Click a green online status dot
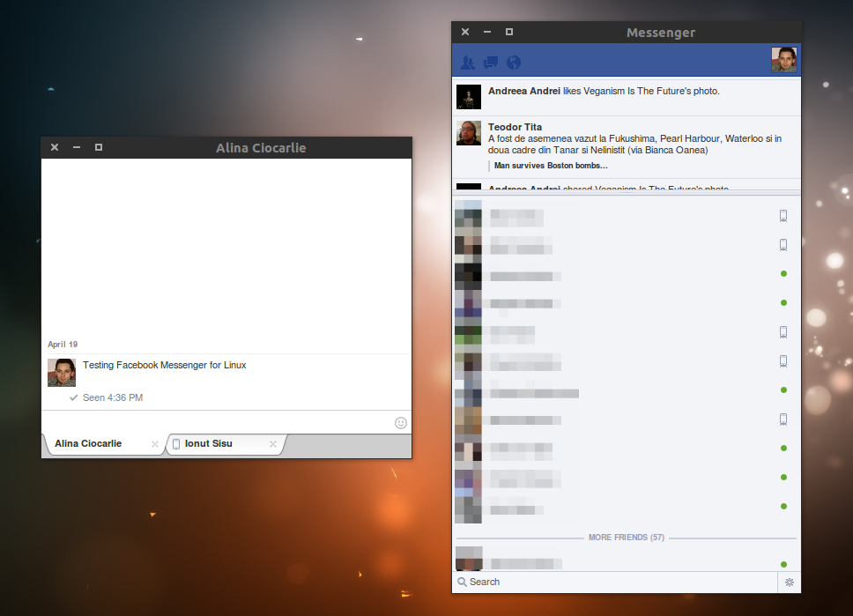 point(783,273)
